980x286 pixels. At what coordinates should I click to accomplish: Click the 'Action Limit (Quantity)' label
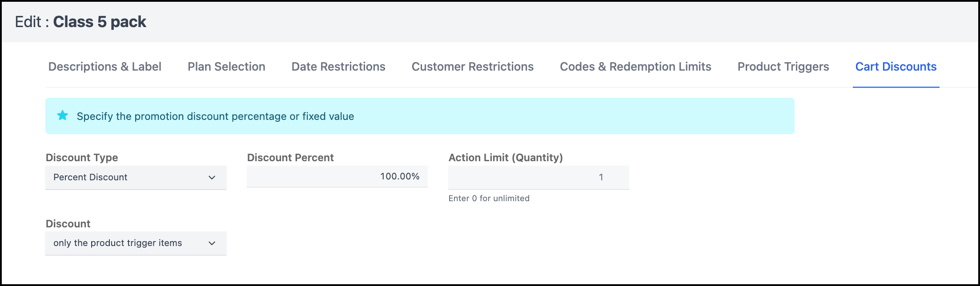506,158
